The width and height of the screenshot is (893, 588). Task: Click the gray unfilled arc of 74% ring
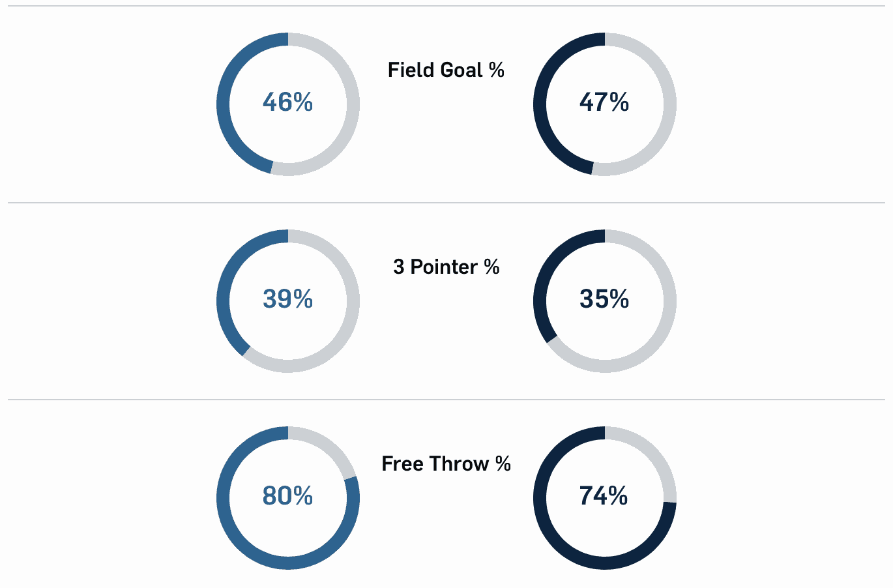651,452
